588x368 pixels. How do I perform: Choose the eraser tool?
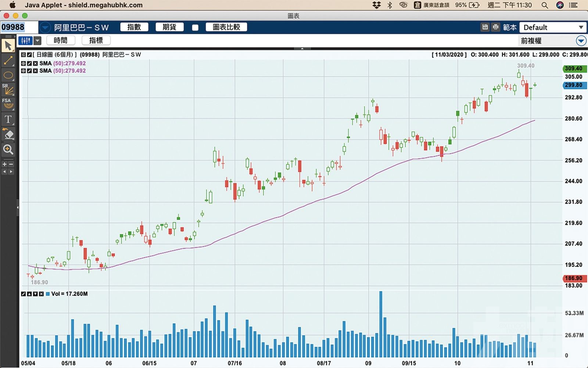tap(8, 134)
